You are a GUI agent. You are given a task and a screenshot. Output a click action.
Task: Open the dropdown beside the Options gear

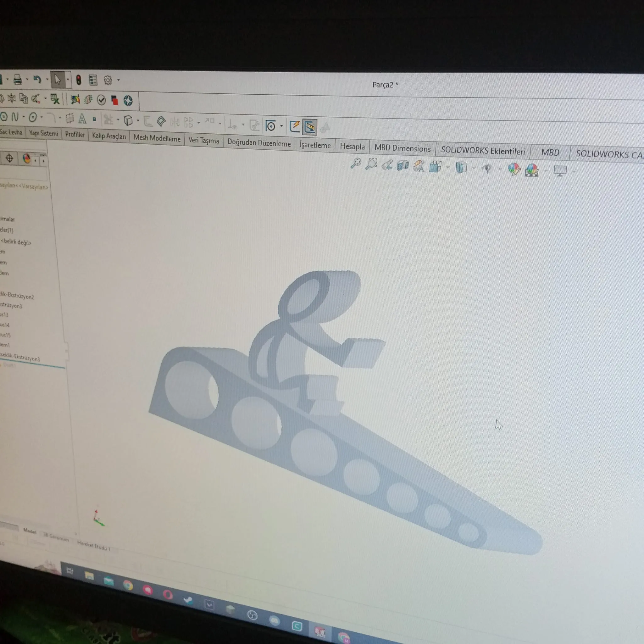pos(118,80)
